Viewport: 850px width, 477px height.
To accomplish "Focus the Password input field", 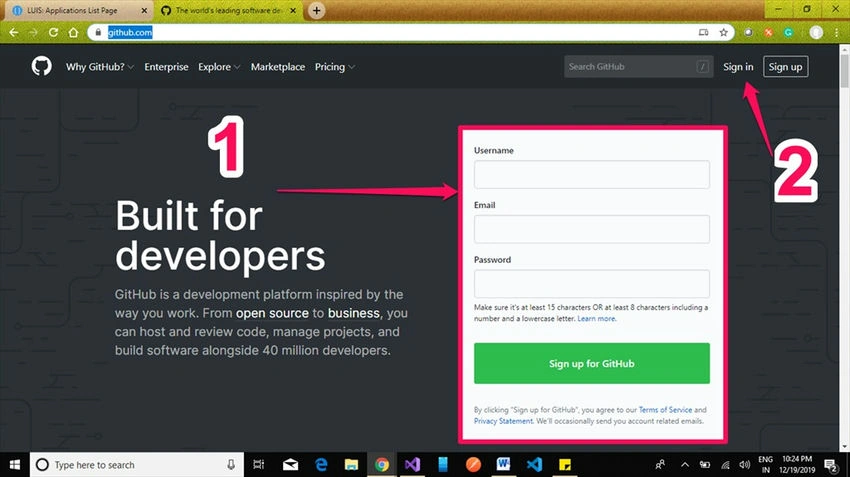I will click(591, 284).
